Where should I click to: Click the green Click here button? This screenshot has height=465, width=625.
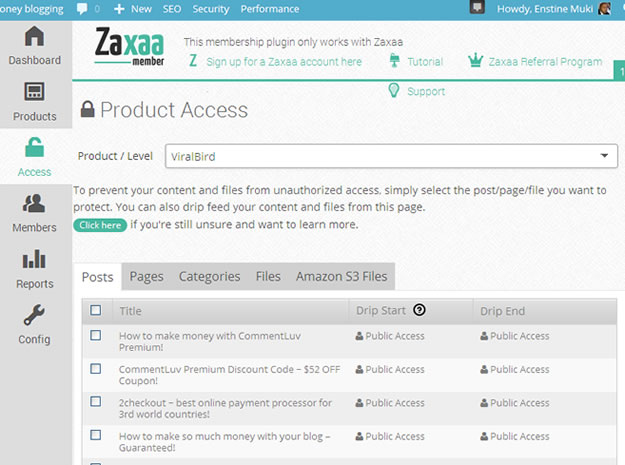(100, 225)
